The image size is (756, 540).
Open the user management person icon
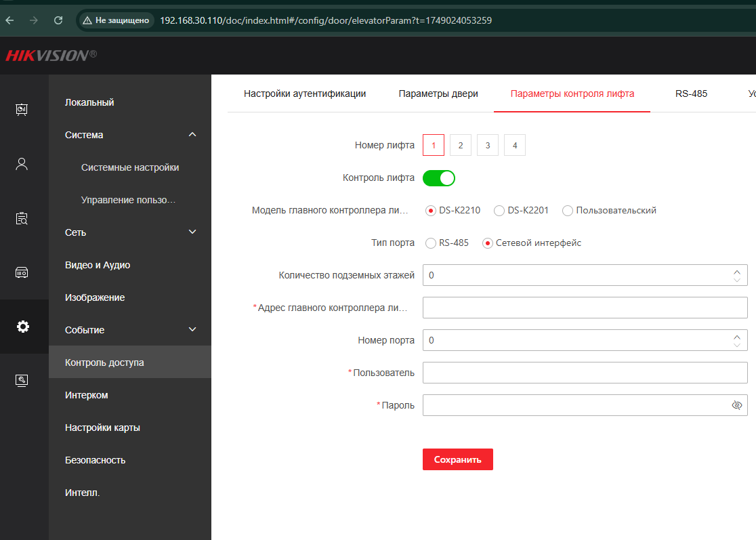click(x=22, y=163)
